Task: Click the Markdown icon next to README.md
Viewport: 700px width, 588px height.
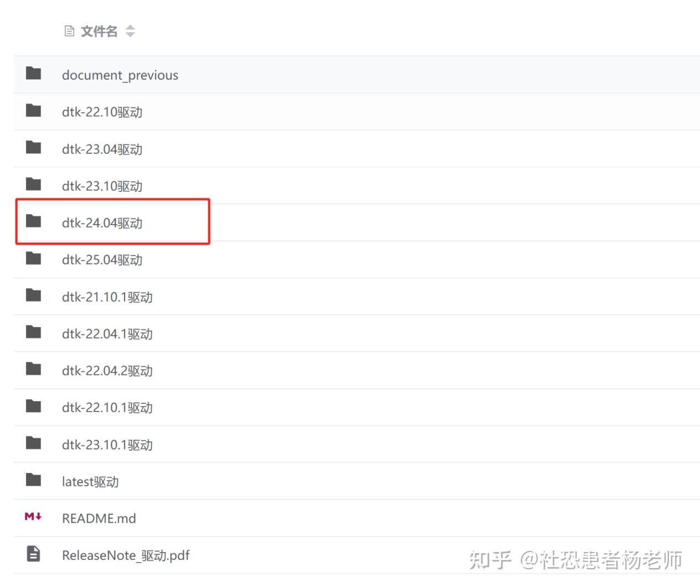Action: [x=33, y=517]
